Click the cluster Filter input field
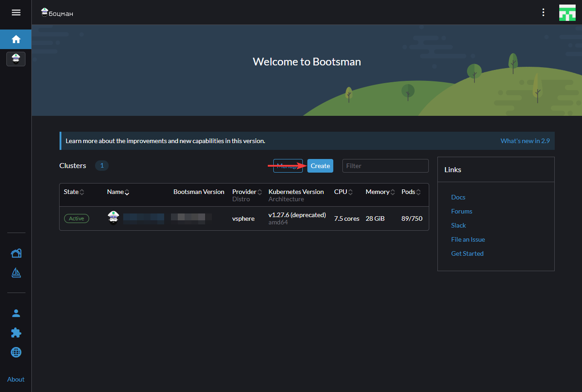582x392 pixels. pos(385,166)
